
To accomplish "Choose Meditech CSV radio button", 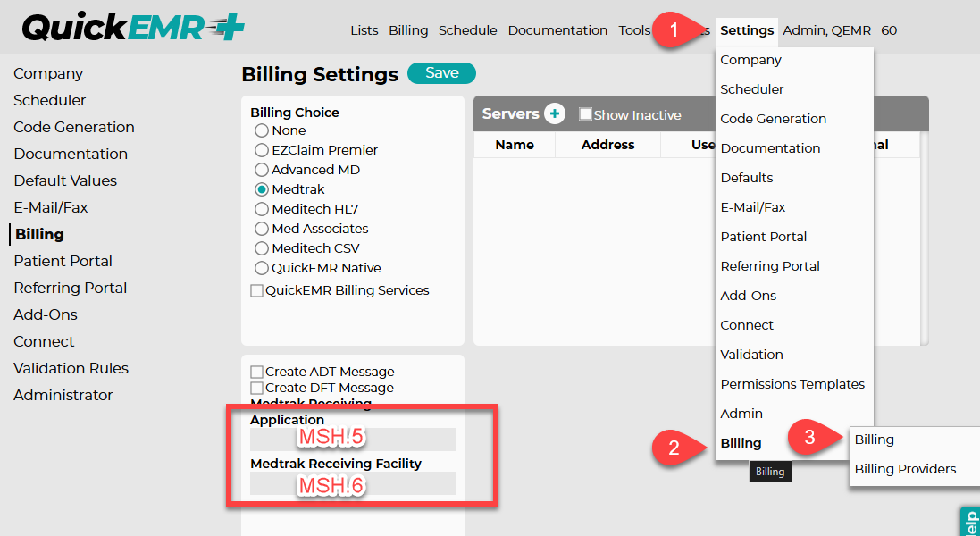I will [261, 248].
